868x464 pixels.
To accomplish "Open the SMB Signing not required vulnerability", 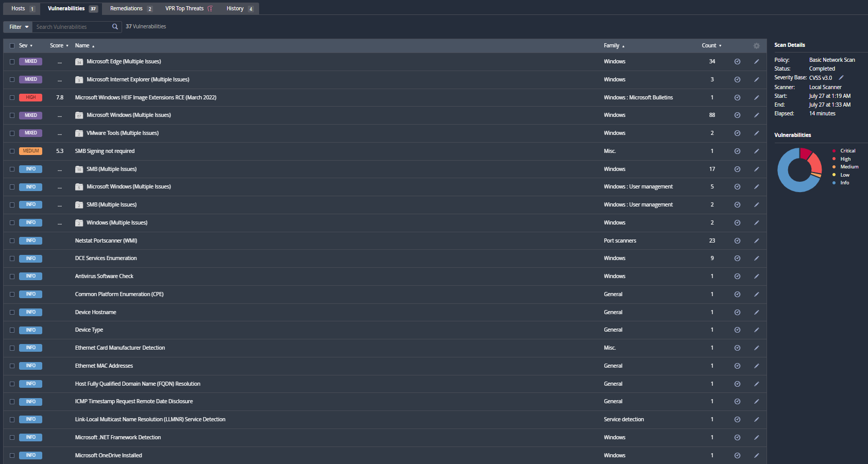I will tap(105, 151).
